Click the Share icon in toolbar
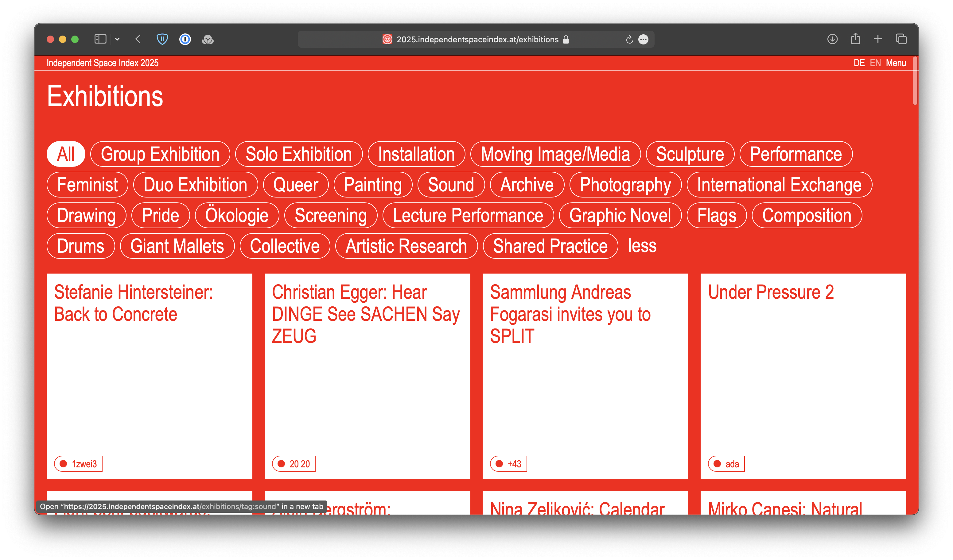The image size is (953, 560). pyautogui.click(x=855, y=39)
